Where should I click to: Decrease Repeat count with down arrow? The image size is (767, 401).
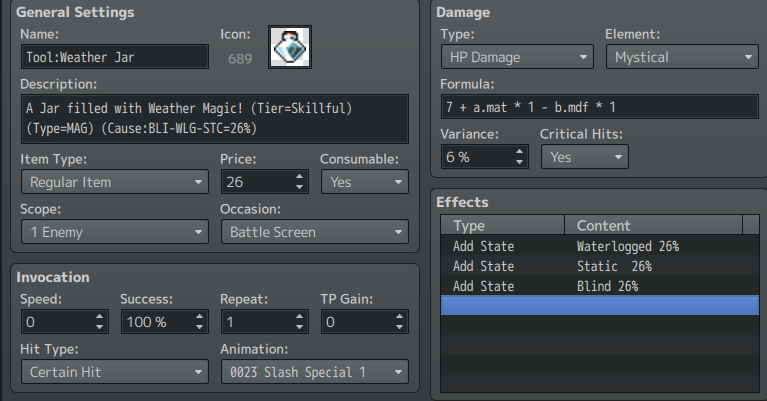pos(300,327)
